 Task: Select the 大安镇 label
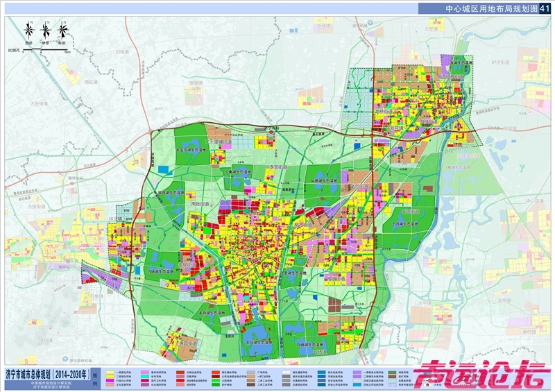[432, 29]
